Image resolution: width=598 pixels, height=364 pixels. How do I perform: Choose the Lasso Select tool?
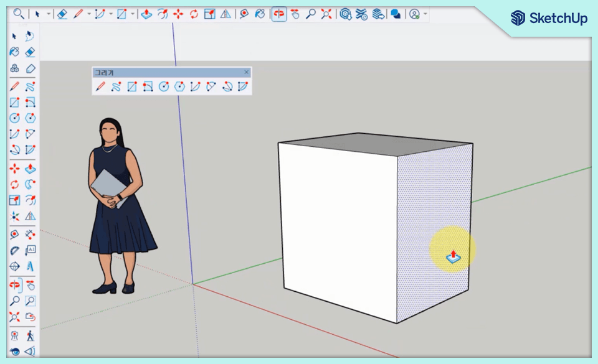30,36
